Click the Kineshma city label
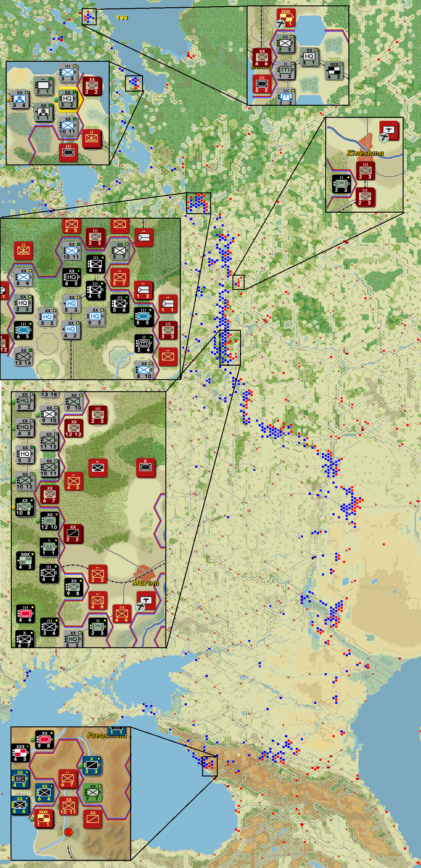 [365, 153]
